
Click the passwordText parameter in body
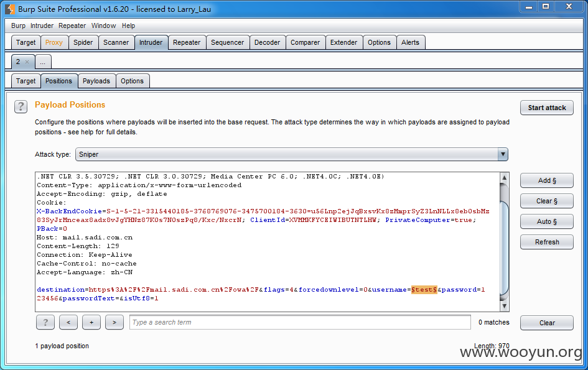(88, 298)
